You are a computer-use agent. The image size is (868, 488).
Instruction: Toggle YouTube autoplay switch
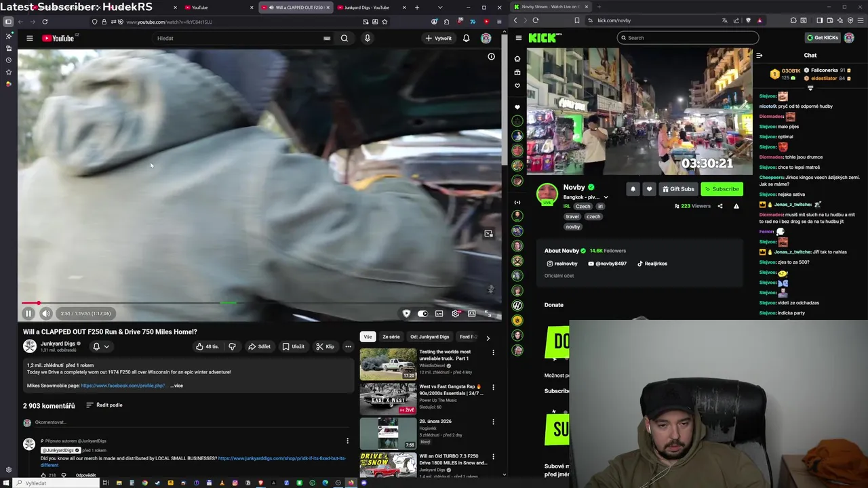pyautogui.click(x=422, y=313)
